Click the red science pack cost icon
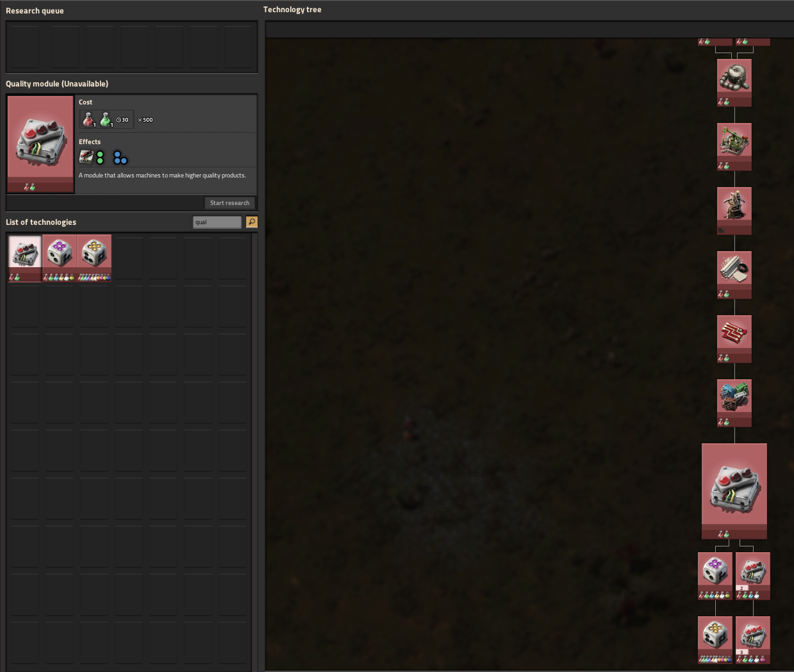 (x=88, y=120)
